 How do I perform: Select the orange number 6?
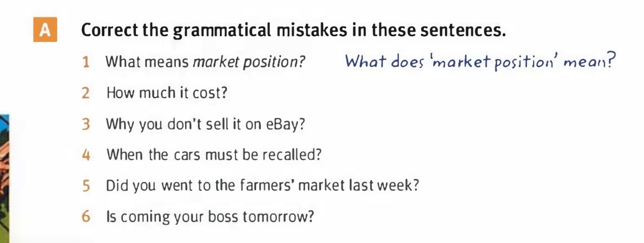pyautogui.click(x=86, y=217)
